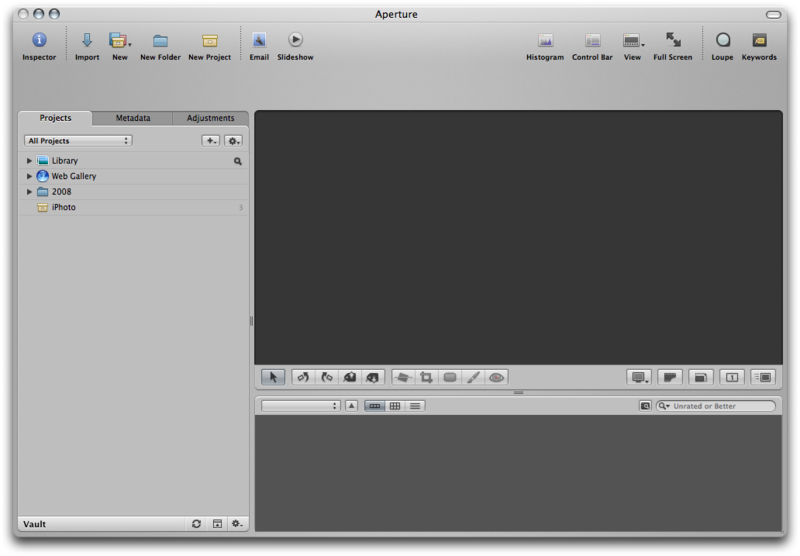Toggle the Vault panel show/hide button
Image resolution: width=800 pixels, height=556 pixels.
[217, 524]
